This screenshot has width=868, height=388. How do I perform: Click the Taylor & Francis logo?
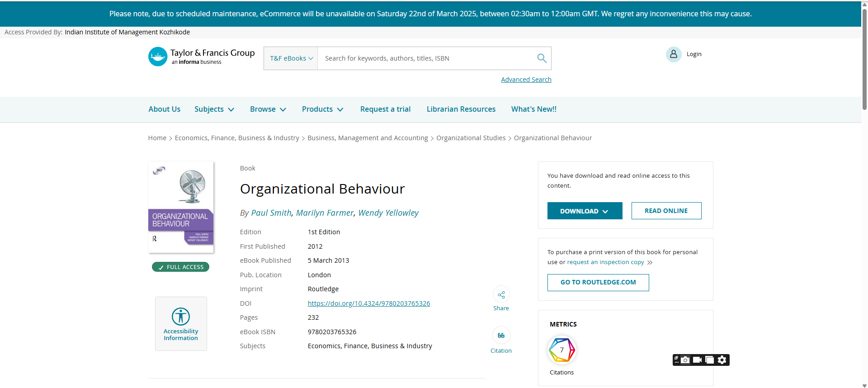click(x=202, y=57)
